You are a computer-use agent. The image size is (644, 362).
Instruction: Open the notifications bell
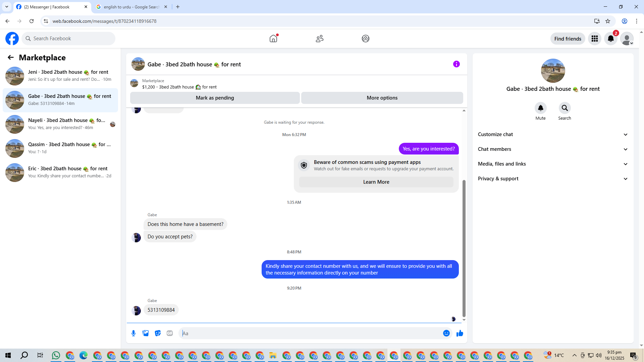611,39
